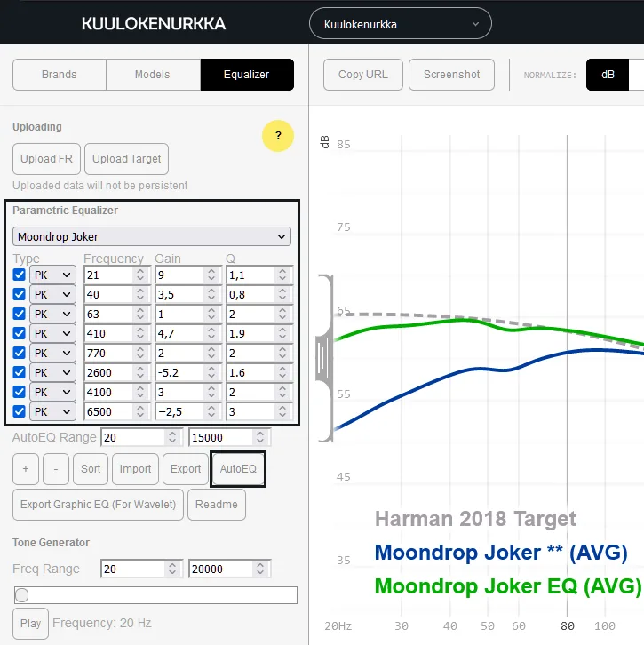Image resolution: width=644 pixels, height=645 pixels.
Task: Open PK type dropdown for 6500 Hz filter
Action: pyautogui.click(x=52, y=411)
